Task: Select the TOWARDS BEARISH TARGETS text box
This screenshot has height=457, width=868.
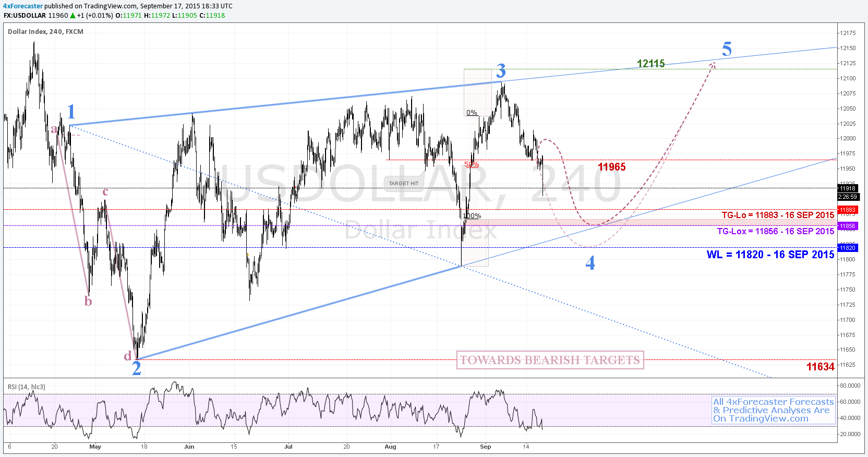Action: pos(550,360)
